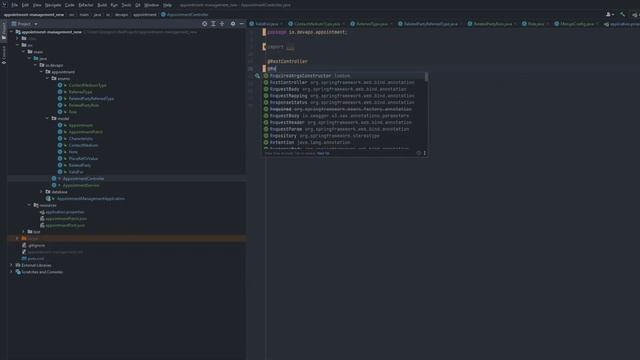
Task: Click the application.properties file icon
Action: click(42, 212)
